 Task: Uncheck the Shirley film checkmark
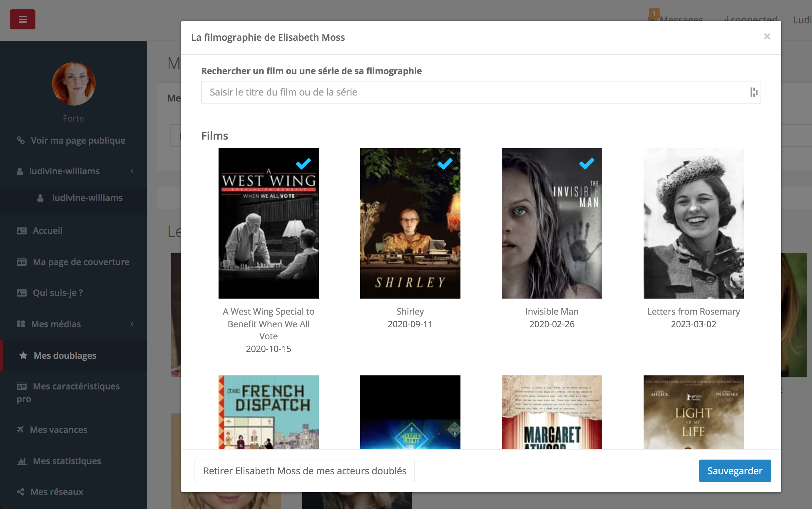tap(445, 164)
